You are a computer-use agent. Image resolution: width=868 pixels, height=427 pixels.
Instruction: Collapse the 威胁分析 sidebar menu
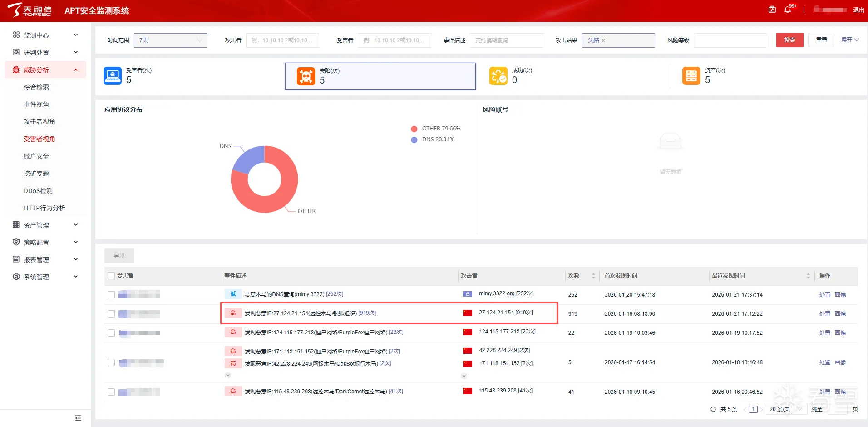(76, 70)
